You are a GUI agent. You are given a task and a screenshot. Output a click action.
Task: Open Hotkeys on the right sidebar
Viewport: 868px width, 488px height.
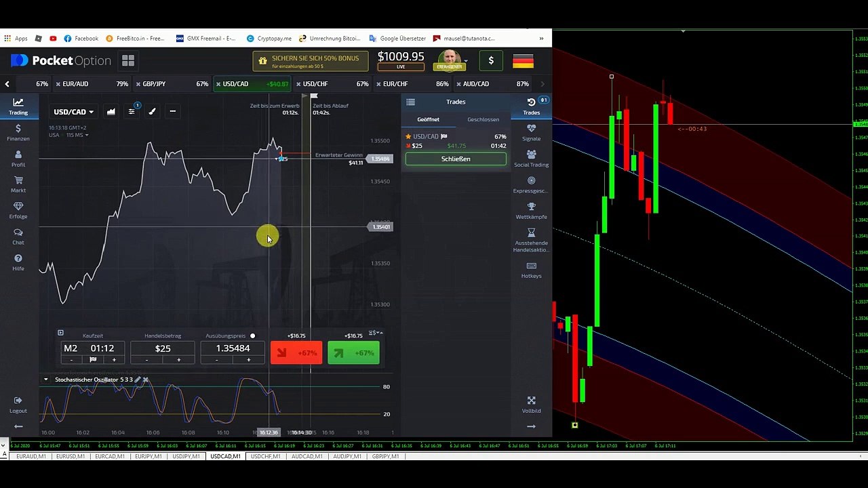click(532, 270)
